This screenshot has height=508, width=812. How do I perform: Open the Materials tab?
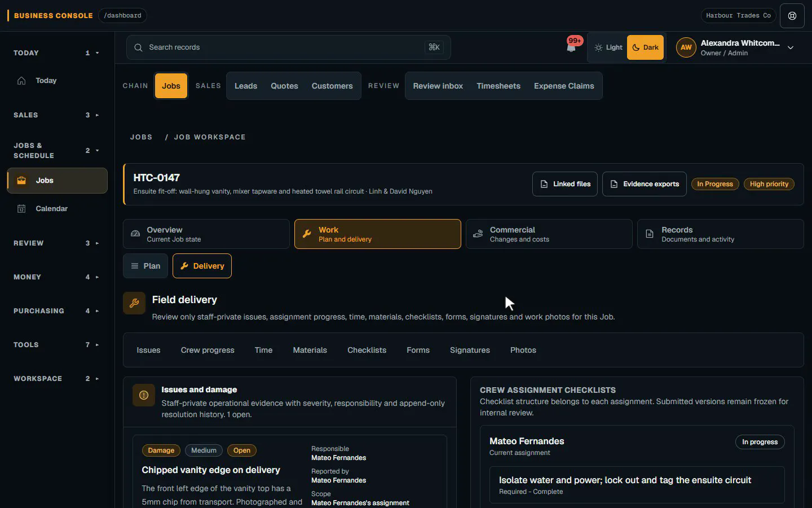pos(310,350)
